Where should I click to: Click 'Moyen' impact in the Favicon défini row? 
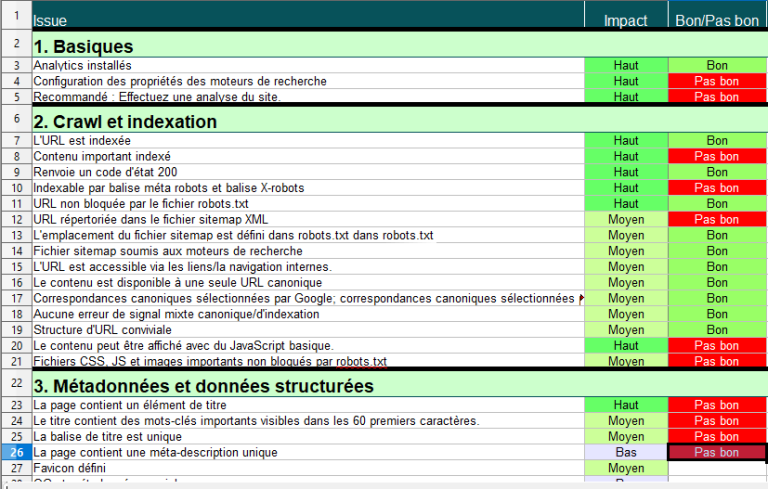pyautogui.click(x=626, y=468)
